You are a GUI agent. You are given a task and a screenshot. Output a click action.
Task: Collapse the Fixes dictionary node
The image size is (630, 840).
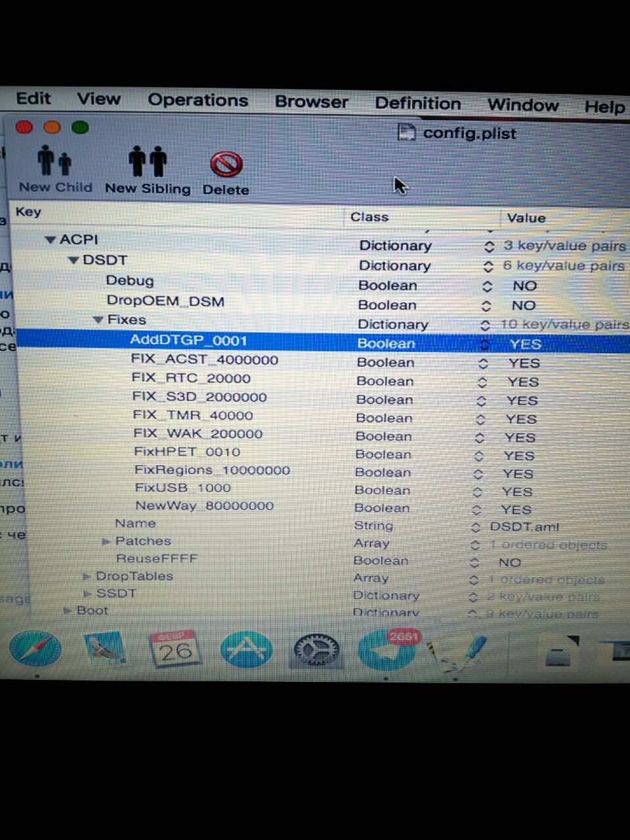click(98, 320)
